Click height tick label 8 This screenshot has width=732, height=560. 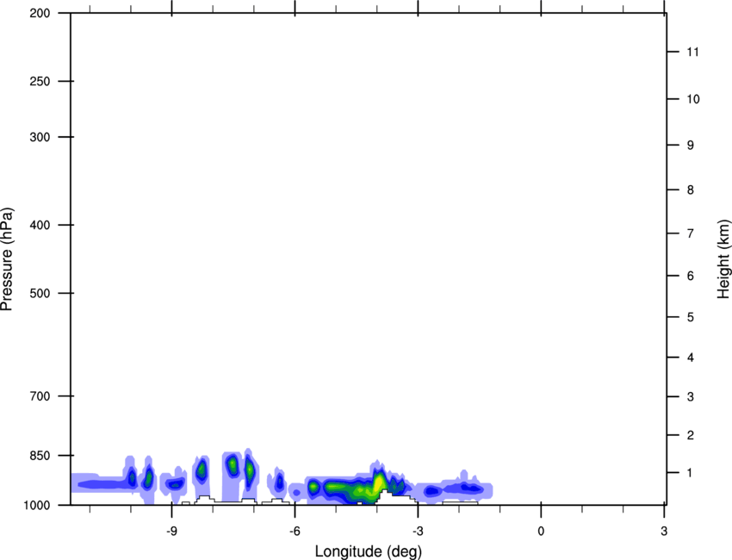coord(691,190)
